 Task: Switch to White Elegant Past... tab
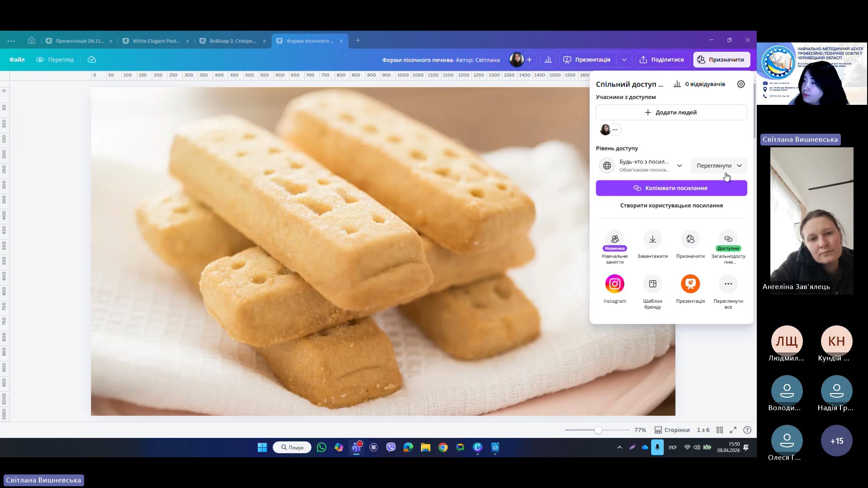coord(156,41)
